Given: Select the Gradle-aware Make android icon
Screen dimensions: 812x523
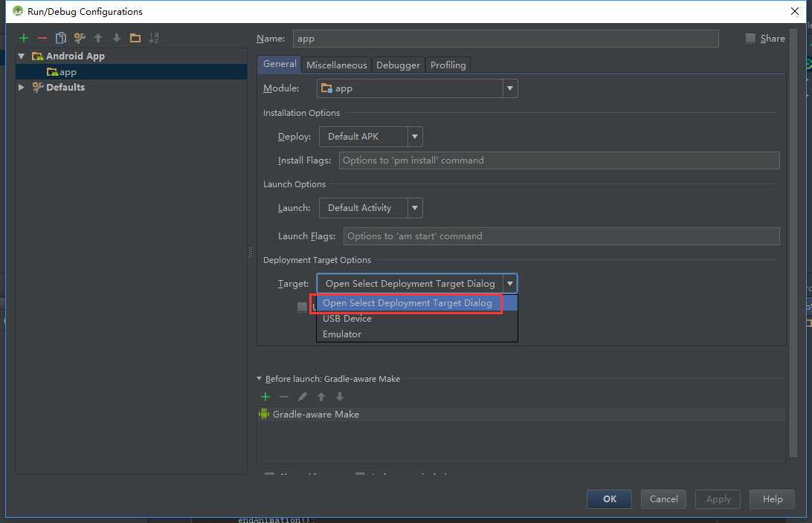Looking at the screenshot, I should pyautogui.click(x=264, y=414).
